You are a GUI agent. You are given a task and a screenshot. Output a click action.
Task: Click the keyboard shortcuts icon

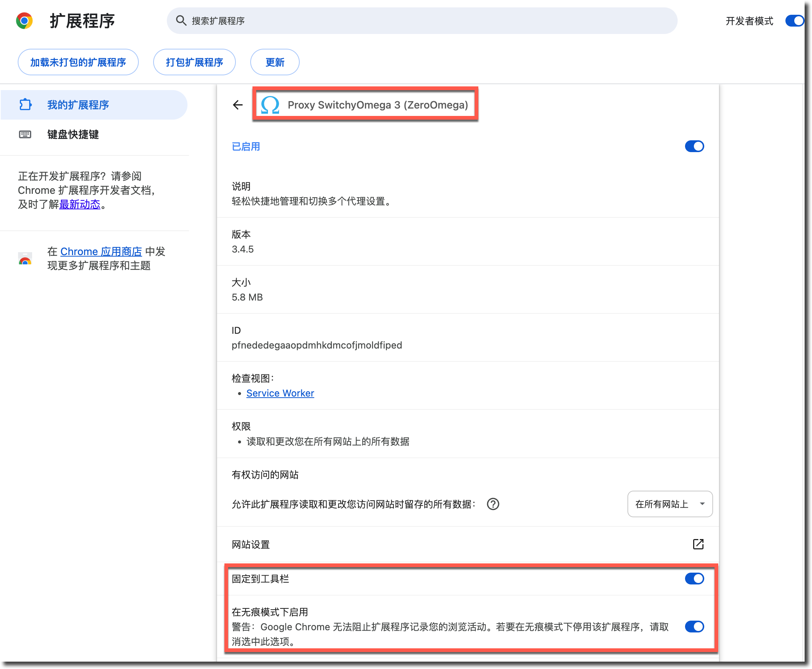25,134
